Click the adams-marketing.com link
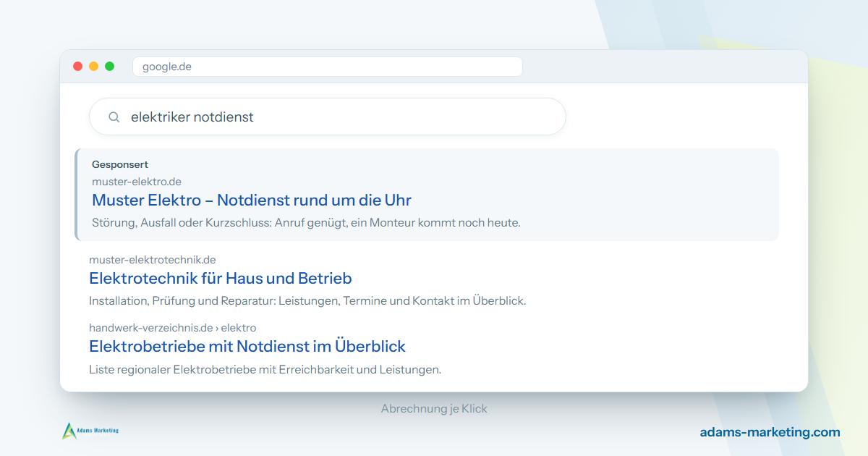Screen dimensions: 868x456 770,432
